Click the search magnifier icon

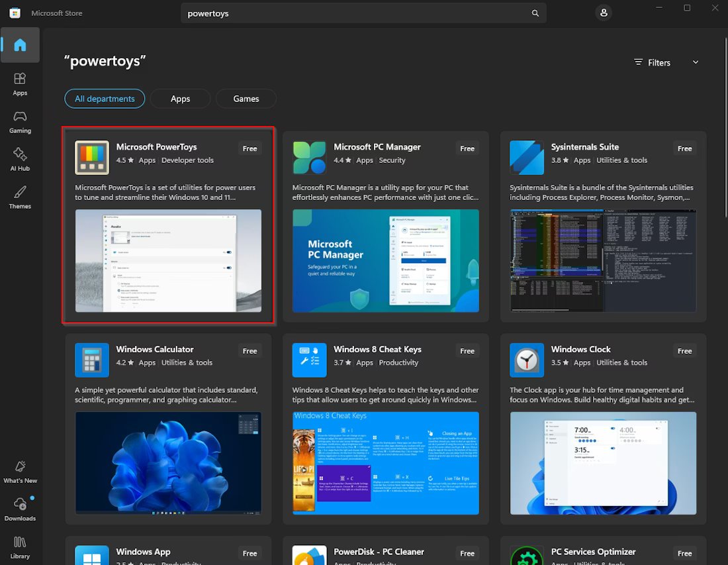pos(535,13)
